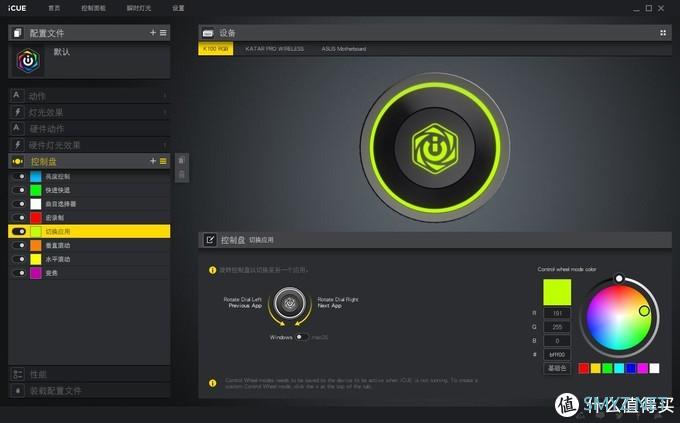Click the 装载配置文件 onboard profiles icon
The width and height of the screenshot is (680, 423).
18,390
